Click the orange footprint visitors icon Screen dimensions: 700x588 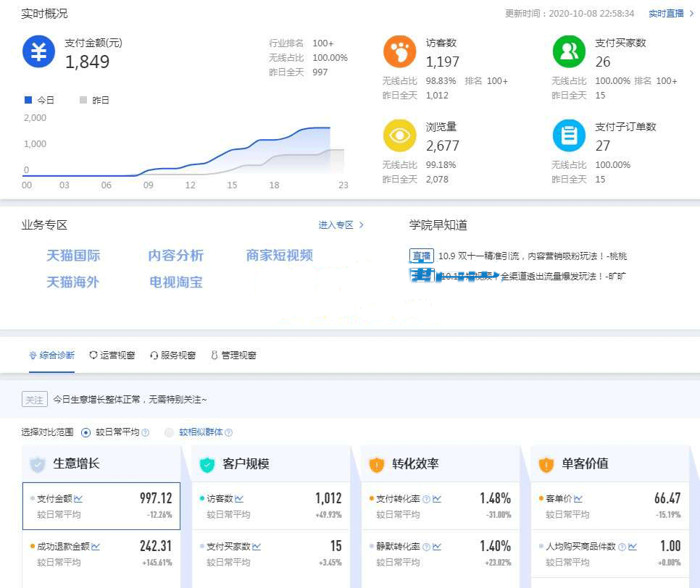[x=399, y=52]
